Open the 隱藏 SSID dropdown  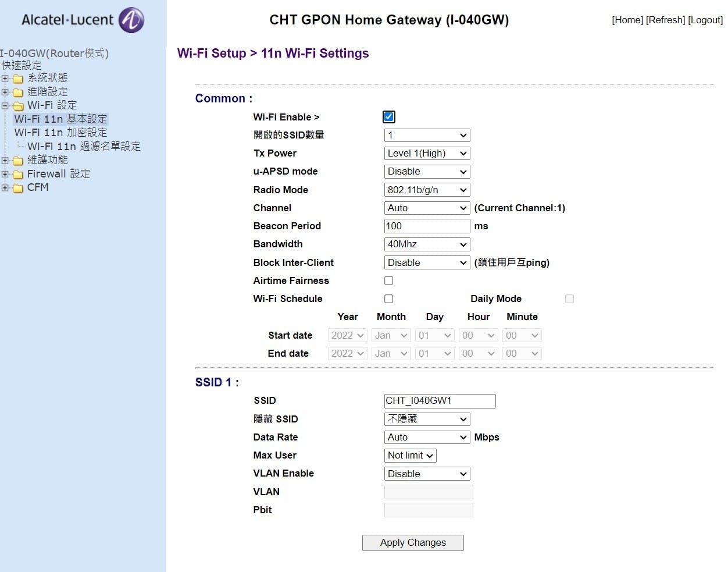pos(427,419)
